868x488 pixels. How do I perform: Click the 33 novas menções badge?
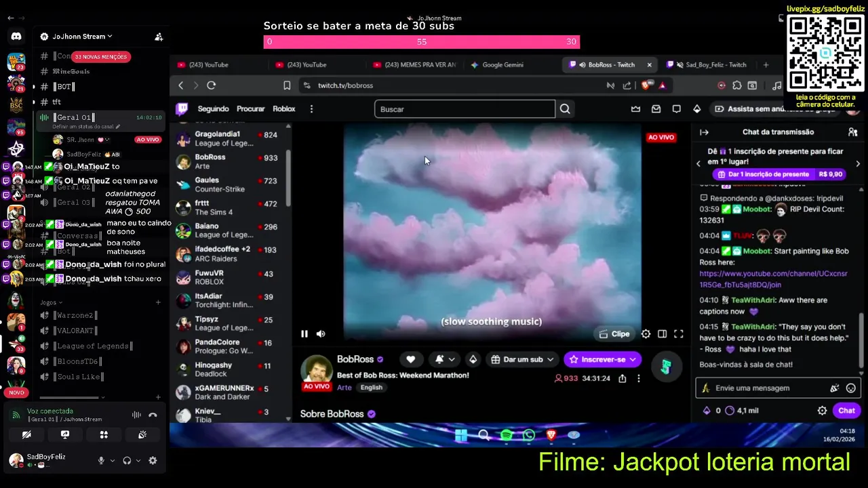click(100, 57)
